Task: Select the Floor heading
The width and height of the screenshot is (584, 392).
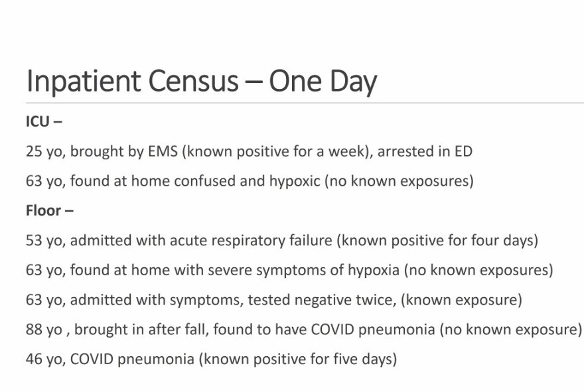Action: 50,211
